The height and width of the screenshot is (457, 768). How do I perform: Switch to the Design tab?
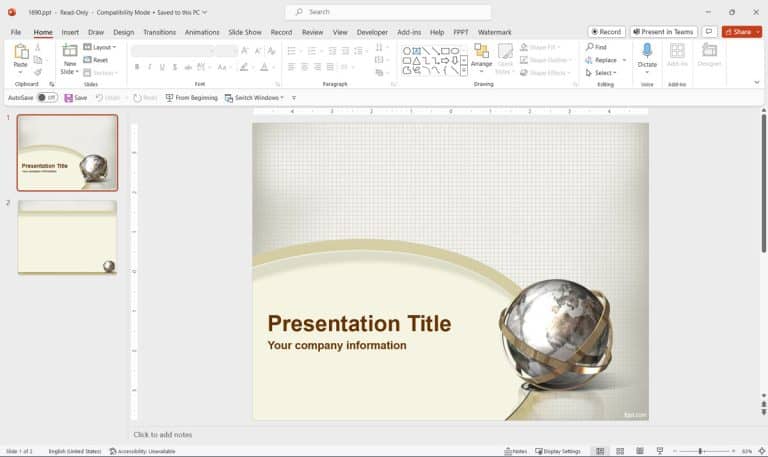[123, 32]
